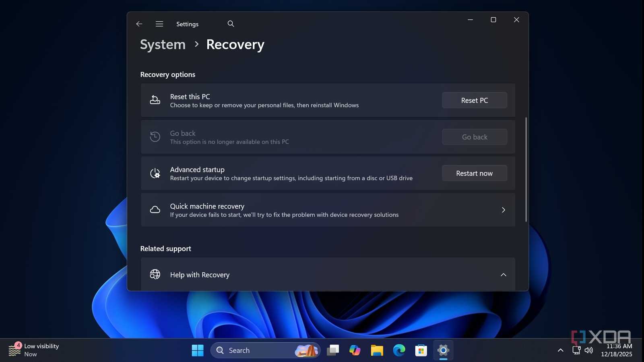Click the Advanced startup icon
Screen dimensions: 644x362
coord(155,173)
